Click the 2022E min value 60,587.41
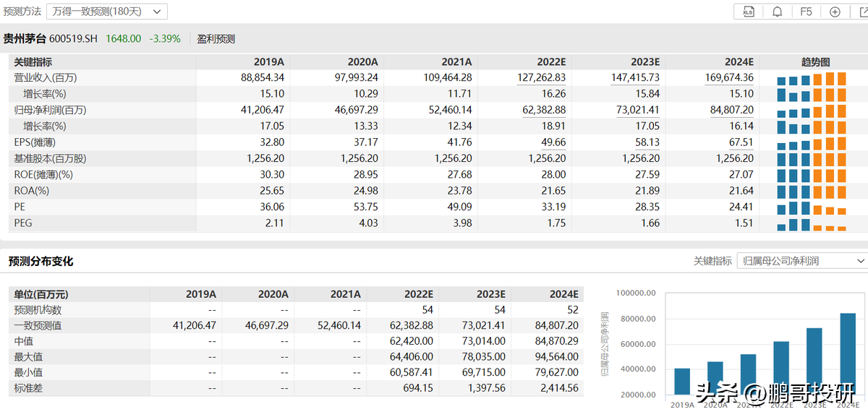868x417 pixels. pyautogui.click(x=412, y=372)
